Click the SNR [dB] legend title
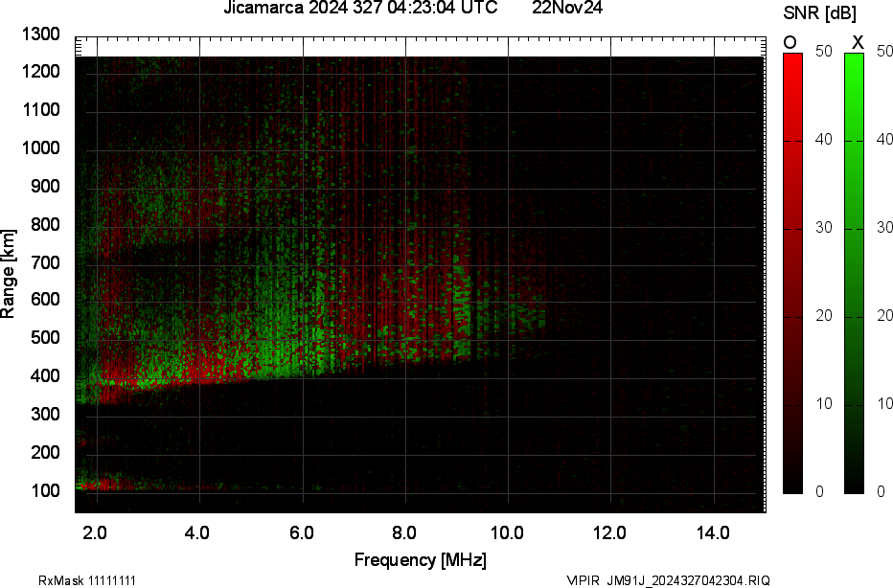Viewport: 893px width, 588px height. (x=820, y=12)
